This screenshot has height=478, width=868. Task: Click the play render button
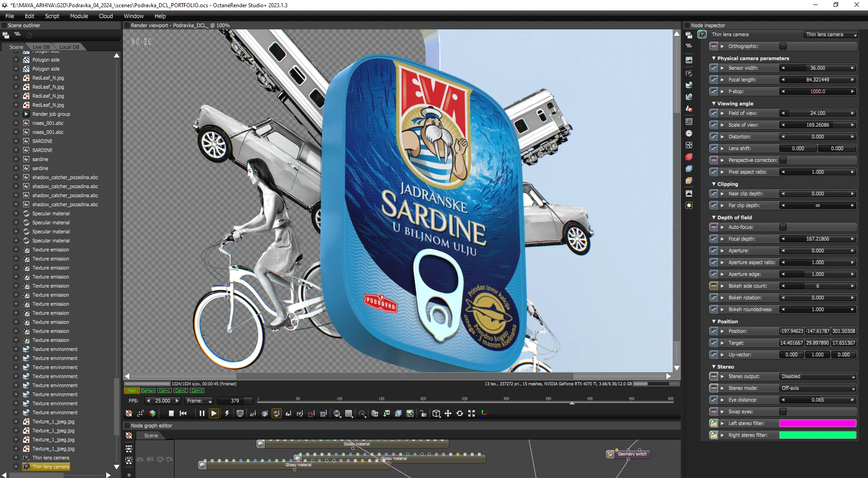click(x=214, y=413)
